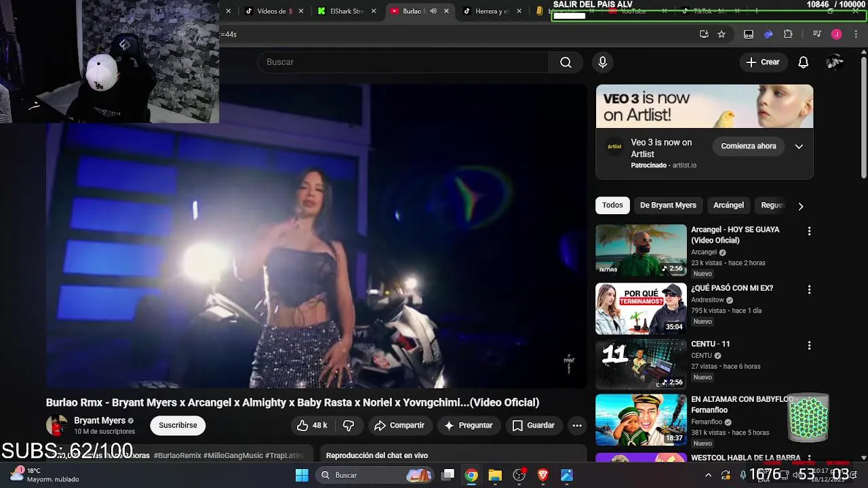Click the Crear button
The width and height of the screenshot is (868, 488).
pos(763,62)
